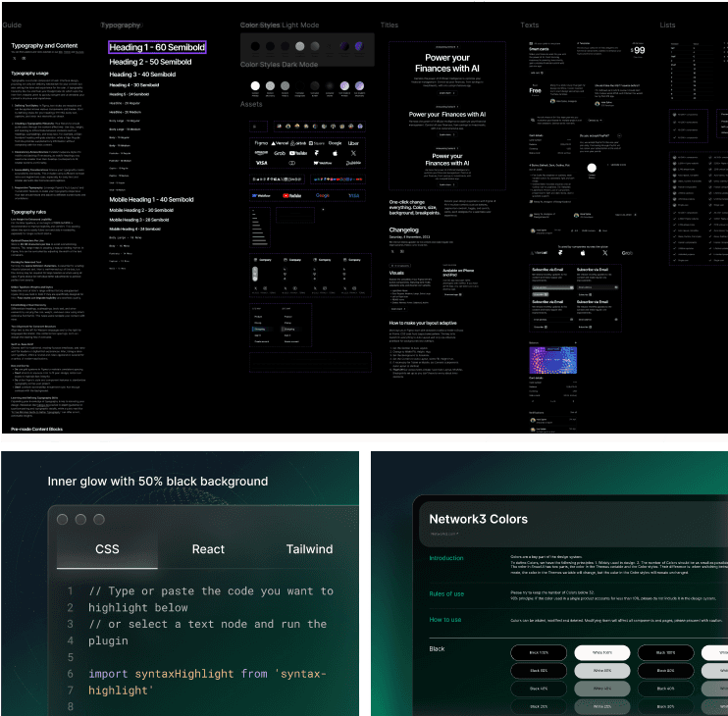728x716 pixels.
Task: Select the 'Free' plan text
Action: [535, 90]
